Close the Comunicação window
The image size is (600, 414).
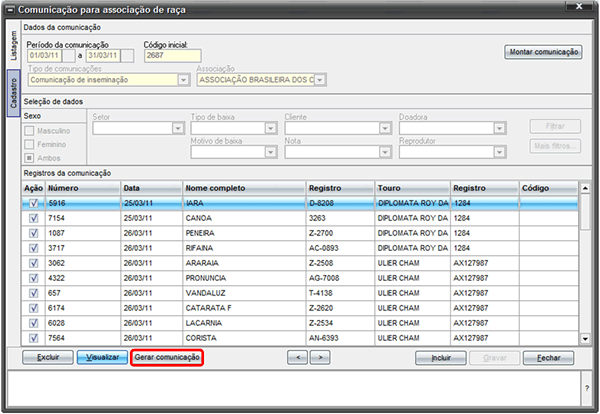[579, 7]
